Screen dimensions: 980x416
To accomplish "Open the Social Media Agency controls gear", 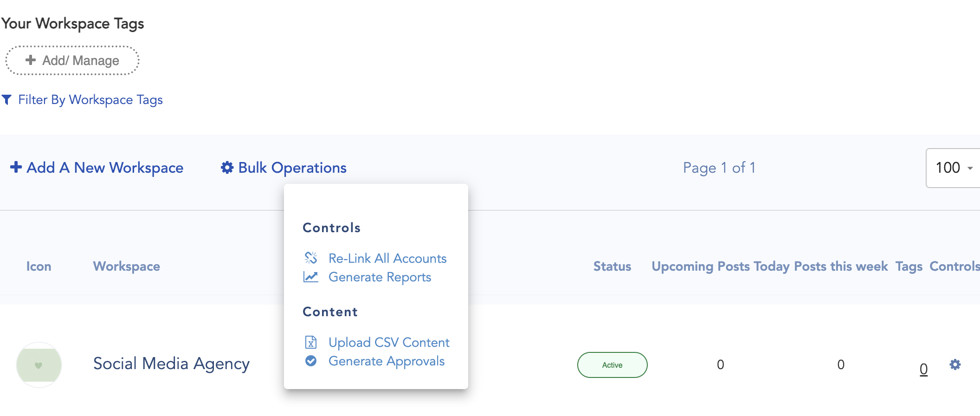I will [955, 364].
